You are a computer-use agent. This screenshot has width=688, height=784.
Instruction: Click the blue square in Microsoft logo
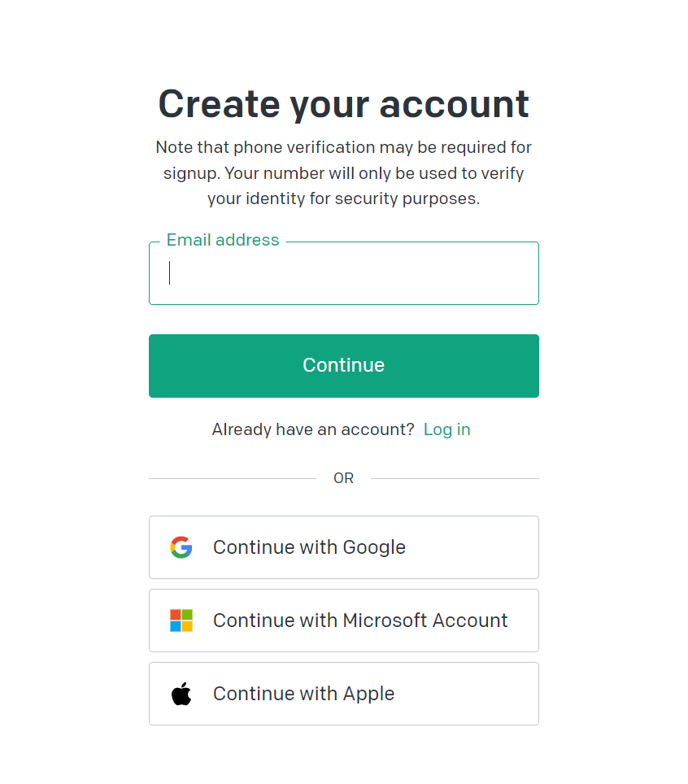coord(176,625)
